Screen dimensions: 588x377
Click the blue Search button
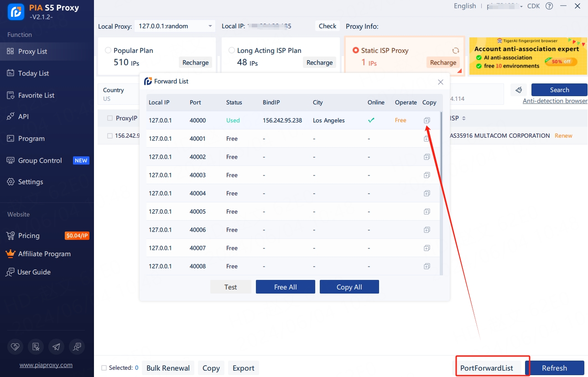coord(559,90)
